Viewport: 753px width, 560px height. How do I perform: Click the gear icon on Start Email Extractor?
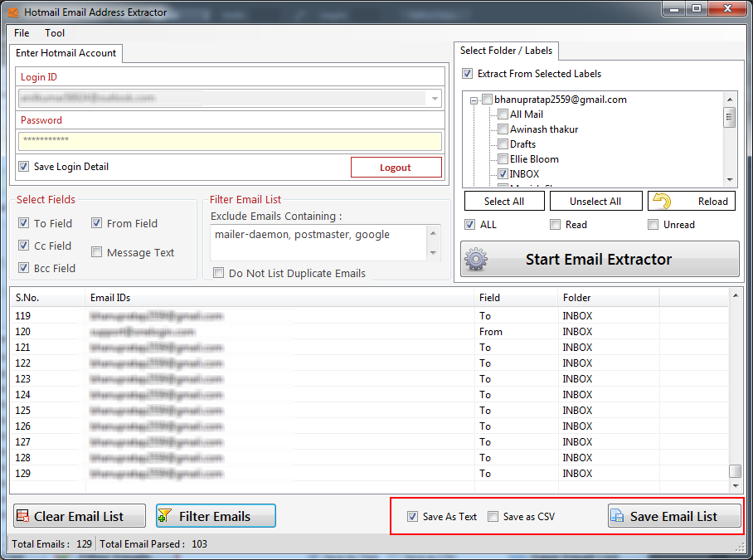476,260
